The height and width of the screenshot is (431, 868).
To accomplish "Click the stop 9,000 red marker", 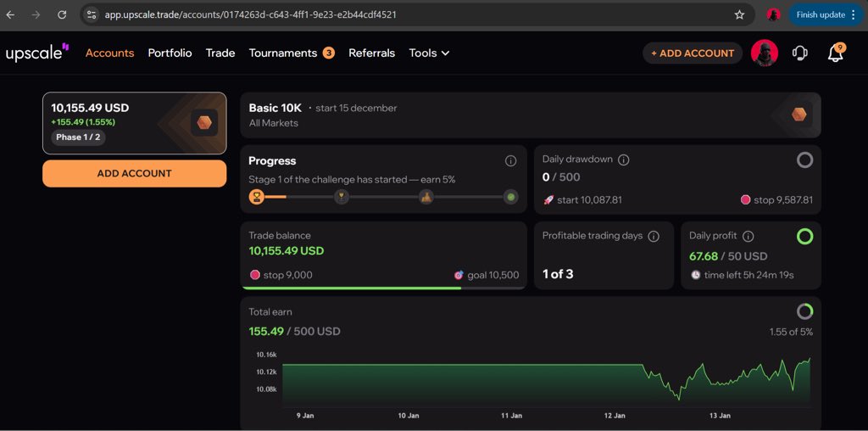I will pos(254,275).
